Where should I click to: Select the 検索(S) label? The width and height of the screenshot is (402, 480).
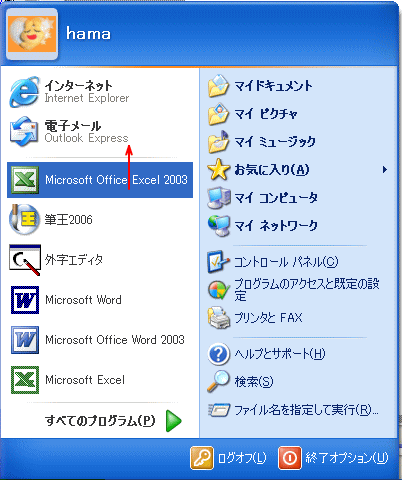click(x=254, y=381)
